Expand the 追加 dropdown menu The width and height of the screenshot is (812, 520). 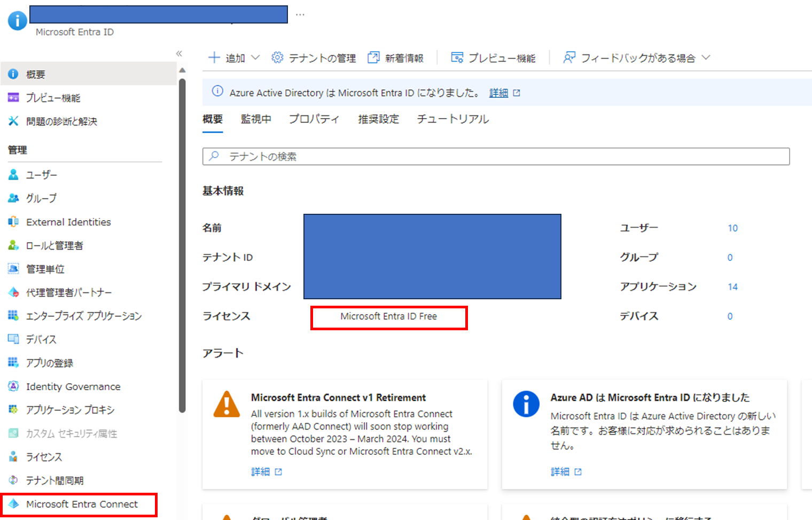coord(255,58)
